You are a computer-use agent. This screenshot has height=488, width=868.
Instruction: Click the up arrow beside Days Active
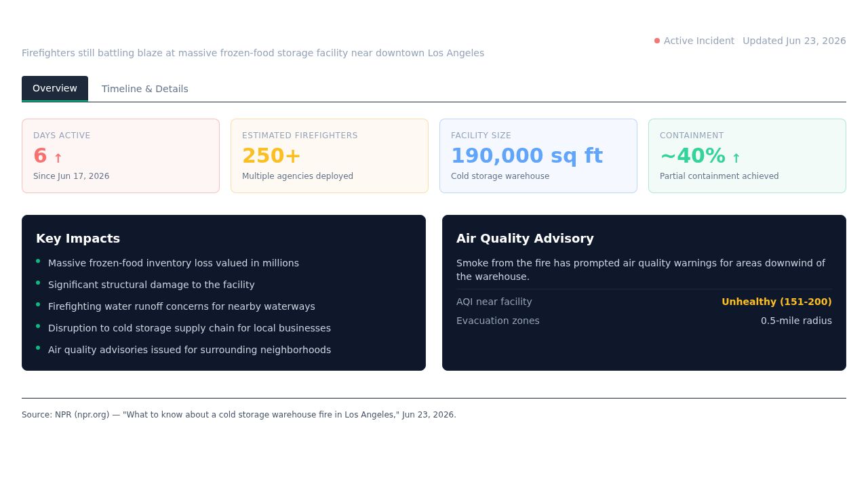58,159
